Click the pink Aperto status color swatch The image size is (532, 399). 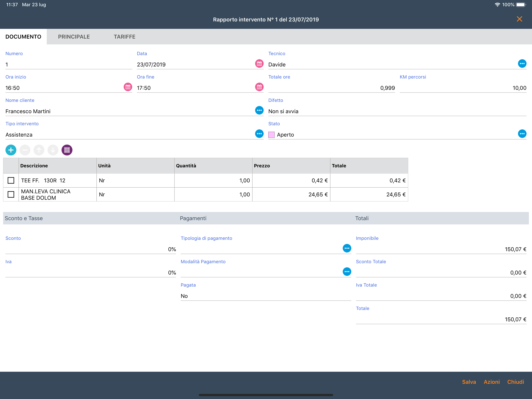point(271,135)
